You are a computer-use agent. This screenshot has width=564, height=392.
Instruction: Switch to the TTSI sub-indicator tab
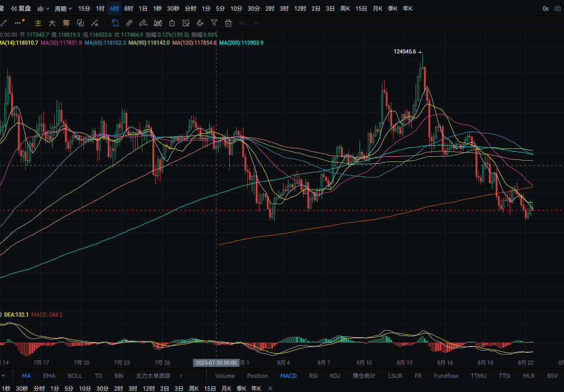pyautogui.click(x=505, y=376)
